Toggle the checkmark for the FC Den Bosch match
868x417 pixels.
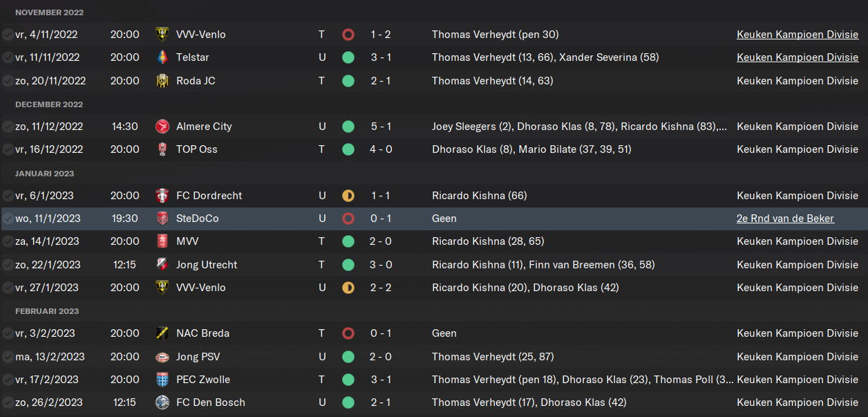(x=7, y=402)
